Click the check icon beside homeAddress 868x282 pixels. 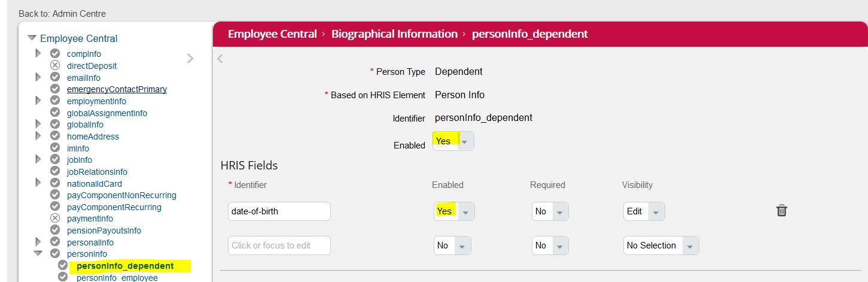(x=55, y=137)
